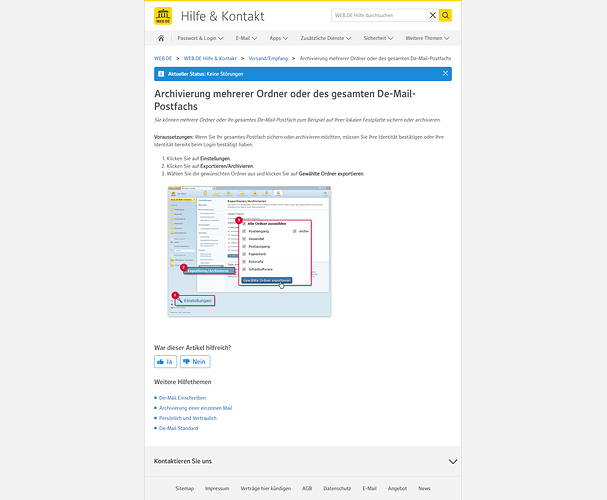Close the Aktueller Status banner
Image resolution: width=607 pixels, height=500 pixels.
445,73
